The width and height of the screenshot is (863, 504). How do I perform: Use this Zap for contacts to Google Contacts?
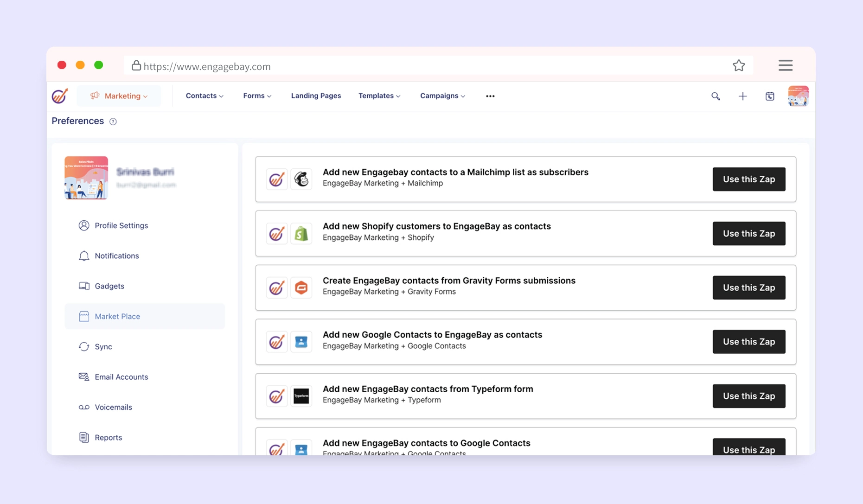[749, 447]
